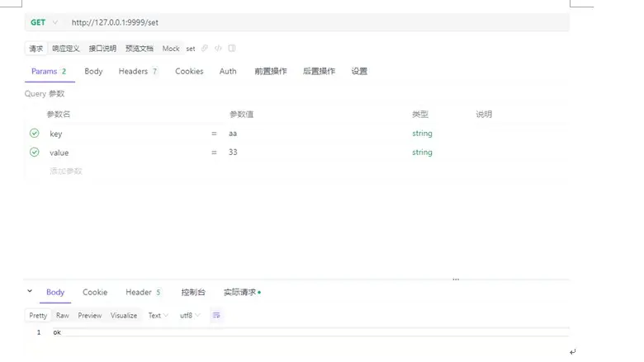Click the ok response text
Viewport: 644px width, 362px height.
click(x=57, y=332)
